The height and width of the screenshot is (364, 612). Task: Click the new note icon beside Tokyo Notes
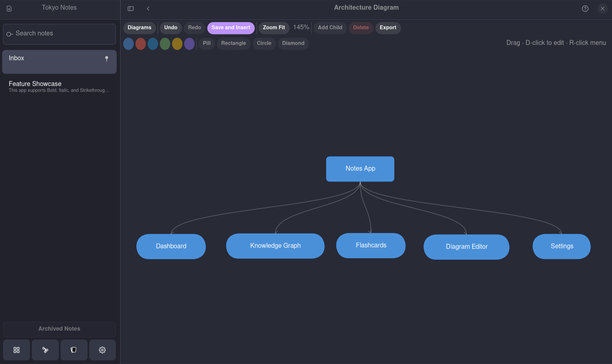(9, 8)
